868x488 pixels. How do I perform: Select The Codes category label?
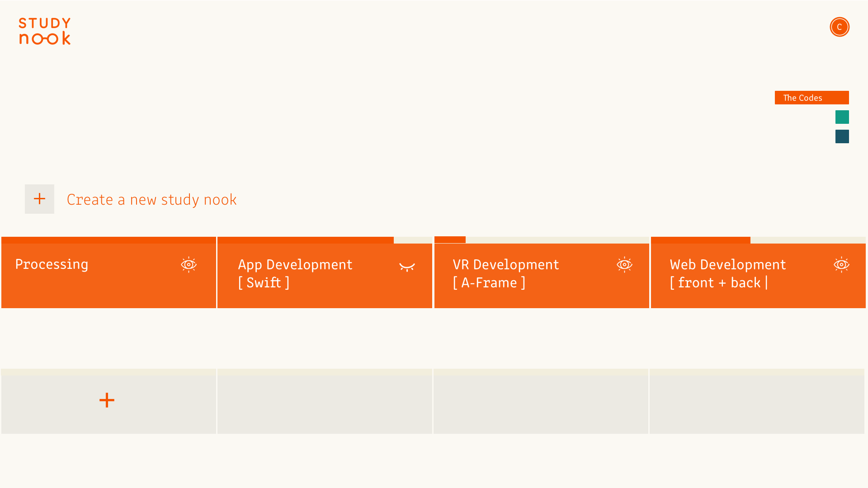click(x=811, y=98)
